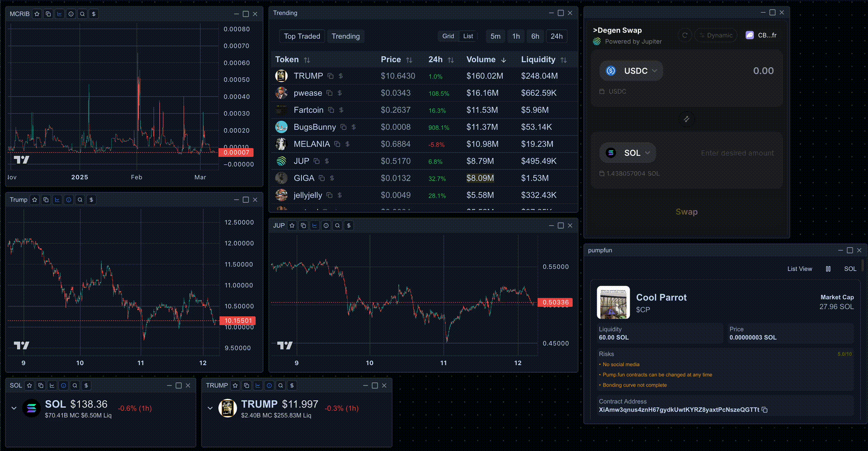Screen dimensions: 868x451
Task: Click the copy icon in the Trump chart header
Action: [46, 200]
